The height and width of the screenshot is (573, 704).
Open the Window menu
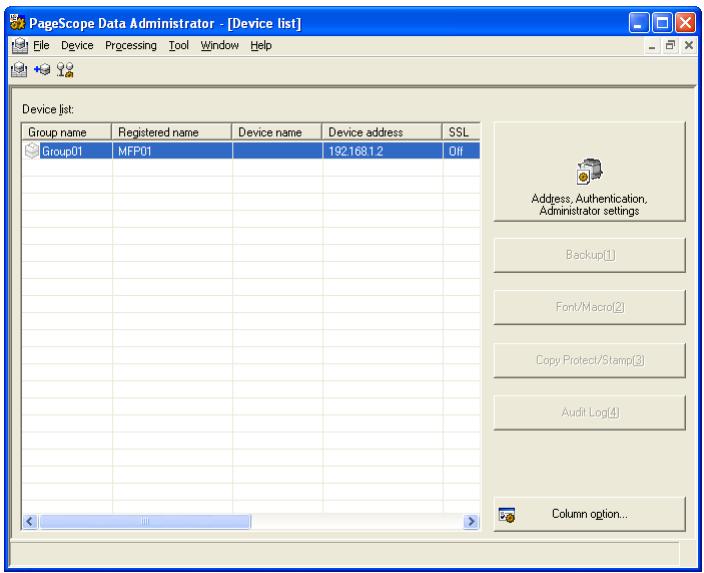tap(220, 45)
